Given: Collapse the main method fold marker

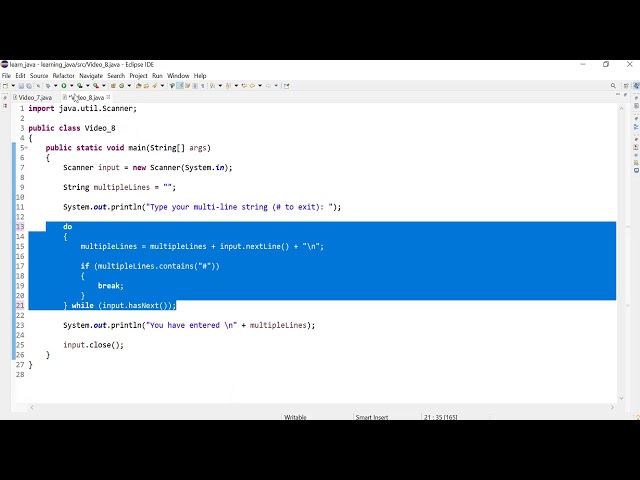Looking at the screenshot, I should click(x=26, y=148).
